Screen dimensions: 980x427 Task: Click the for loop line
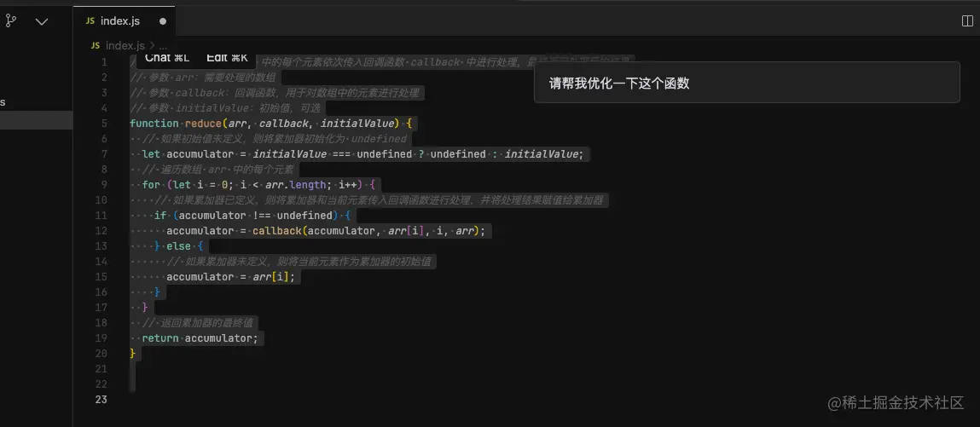[x=258, y=185]
